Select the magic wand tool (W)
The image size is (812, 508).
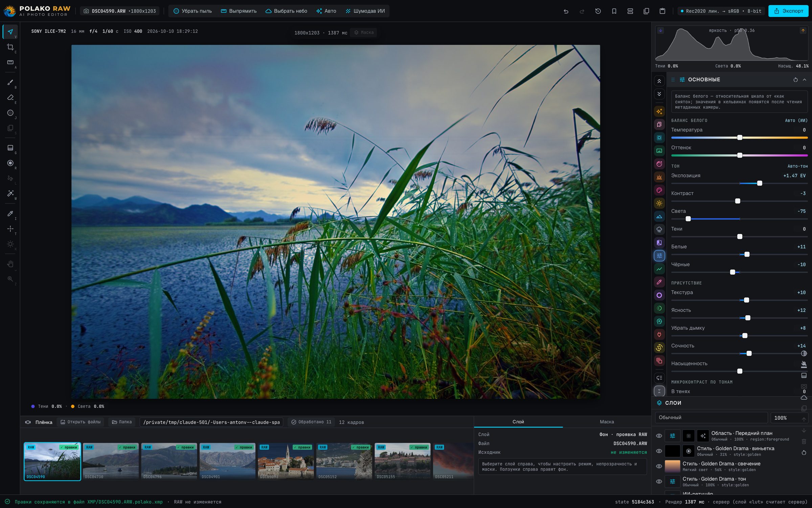[10, 193]
